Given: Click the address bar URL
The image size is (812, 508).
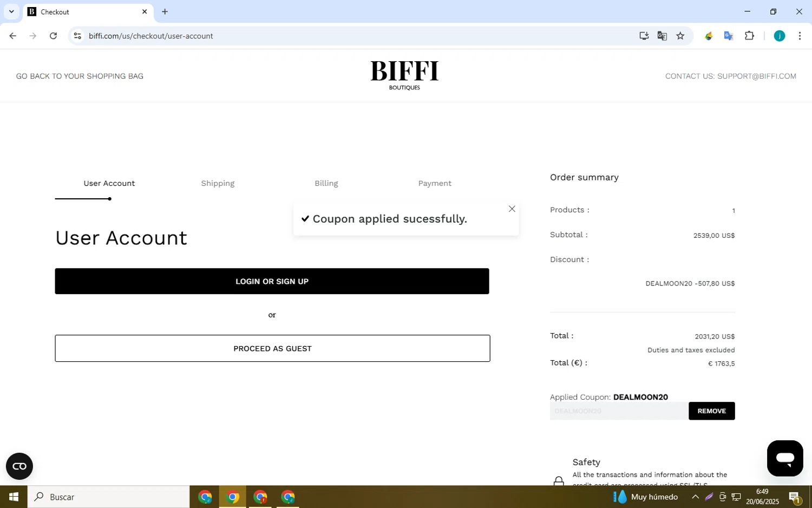Looking at the screenshot, I should point(151,36).
